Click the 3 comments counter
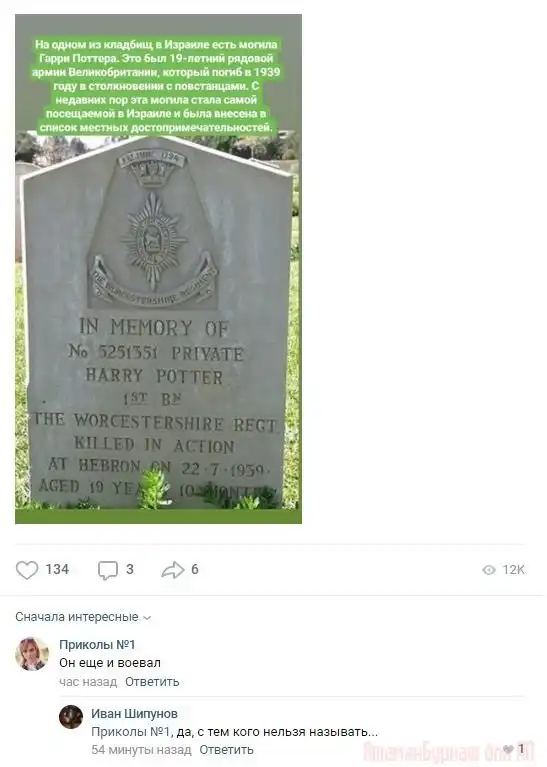 130,569
